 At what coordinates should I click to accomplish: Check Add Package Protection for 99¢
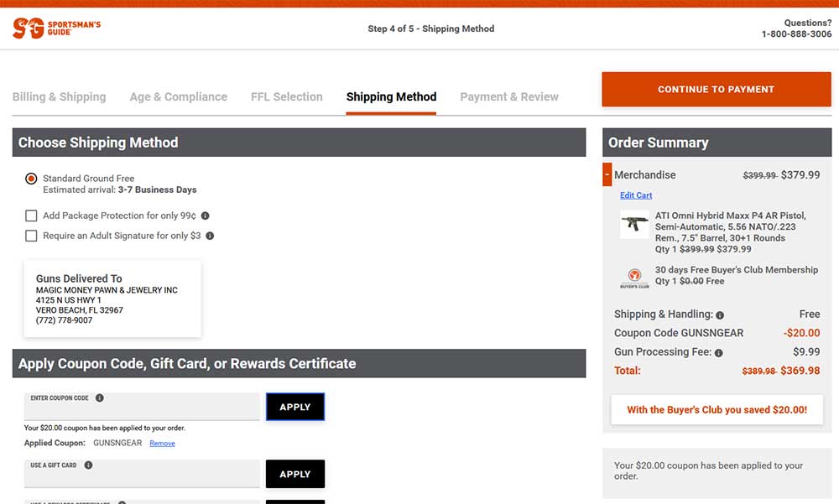[31, 216]
